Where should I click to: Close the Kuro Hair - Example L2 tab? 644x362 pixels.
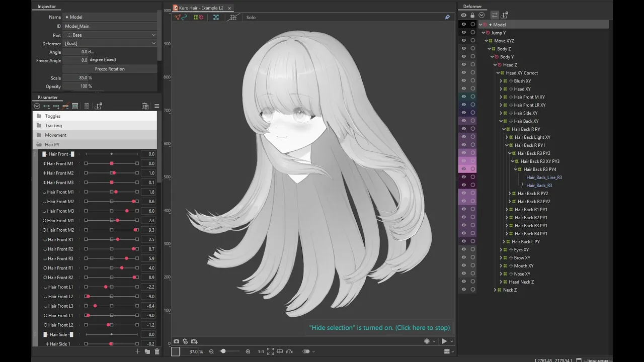coord(229,8)
